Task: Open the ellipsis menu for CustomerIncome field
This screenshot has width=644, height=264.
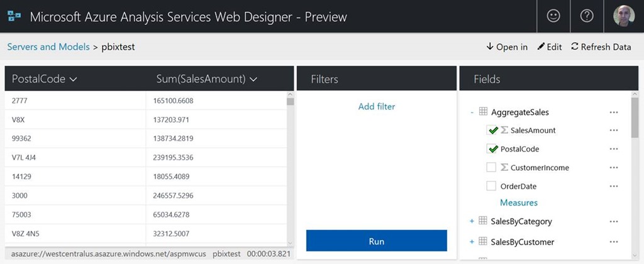Action: pos(614,168)
